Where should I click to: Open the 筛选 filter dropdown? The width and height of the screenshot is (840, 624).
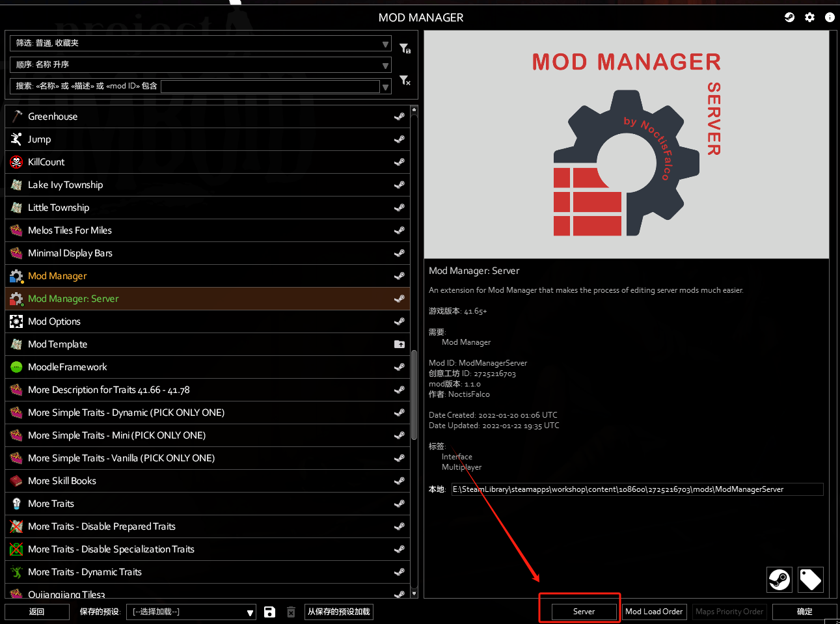click(x=200, y=43)
